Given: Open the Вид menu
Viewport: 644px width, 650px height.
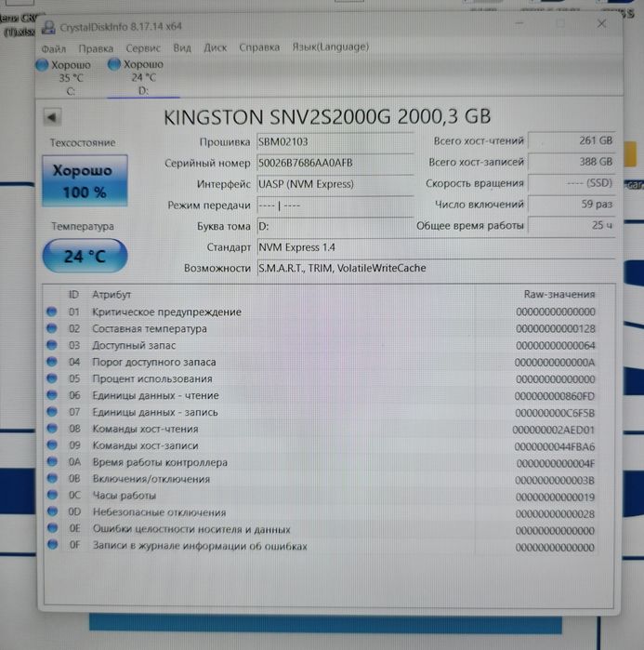Looking at the screenshot, I should tap(182, 47).
